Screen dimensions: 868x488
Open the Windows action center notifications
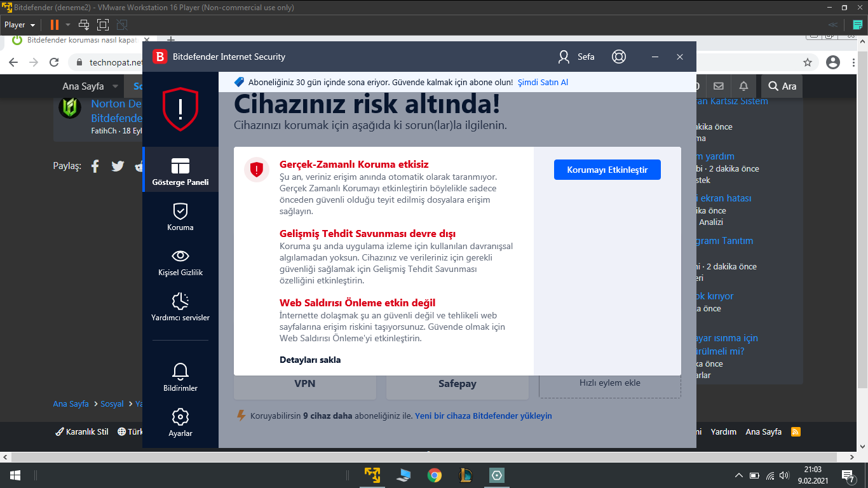pyautogui.click(x=848, y=475)
